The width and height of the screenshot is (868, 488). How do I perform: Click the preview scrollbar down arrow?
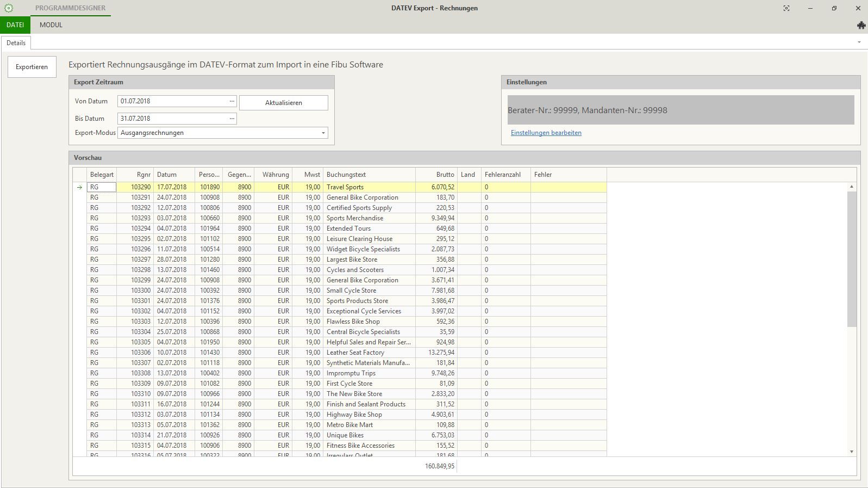[851, 452]
